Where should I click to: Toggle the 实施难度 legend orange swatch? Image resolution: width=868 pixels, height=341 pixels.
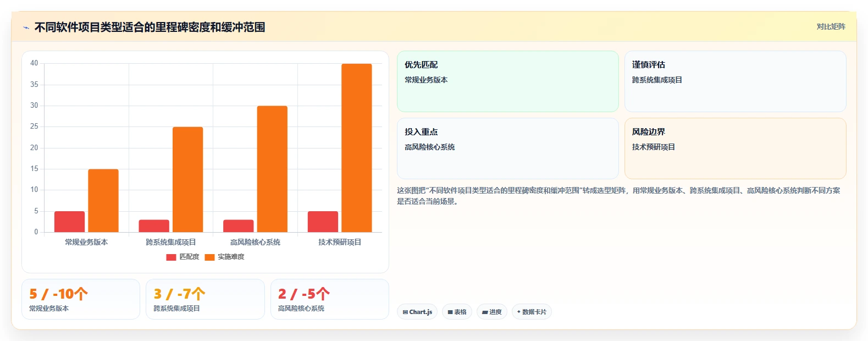pos(209,257)
